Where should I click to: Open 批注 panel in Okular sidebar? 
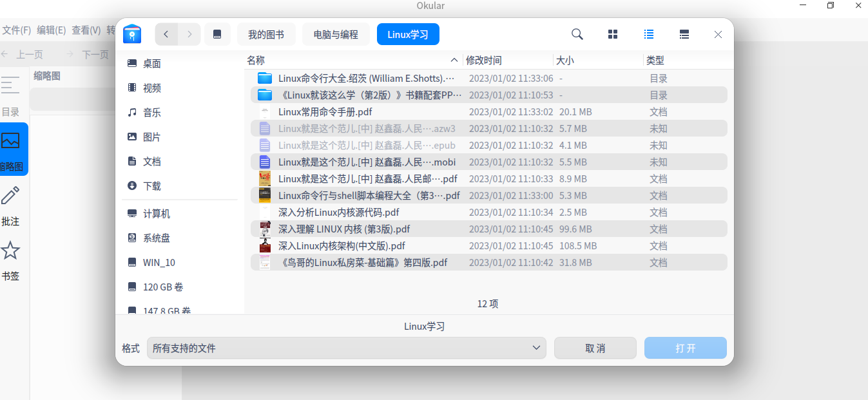[x=10, y=206]
